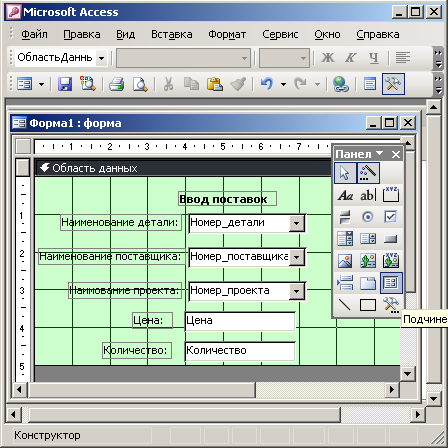The image size is (448, 448).
Task: Select the Ввод поставок title label
Action: coord(227,199)
